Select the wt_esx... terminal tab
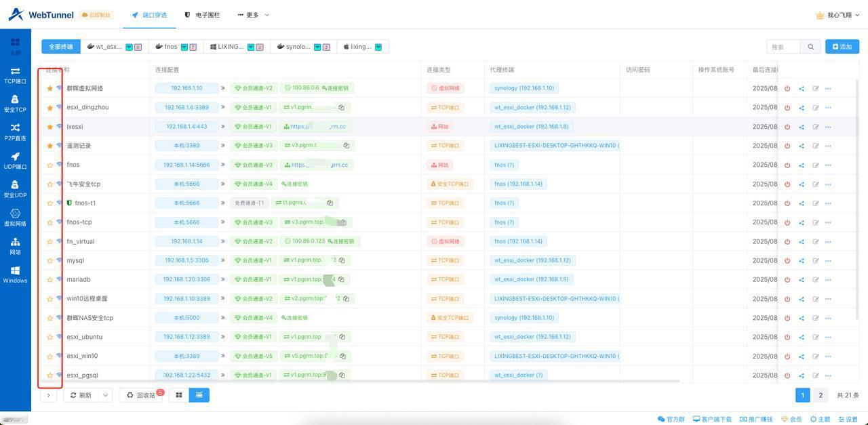 (x=114, y=47)
